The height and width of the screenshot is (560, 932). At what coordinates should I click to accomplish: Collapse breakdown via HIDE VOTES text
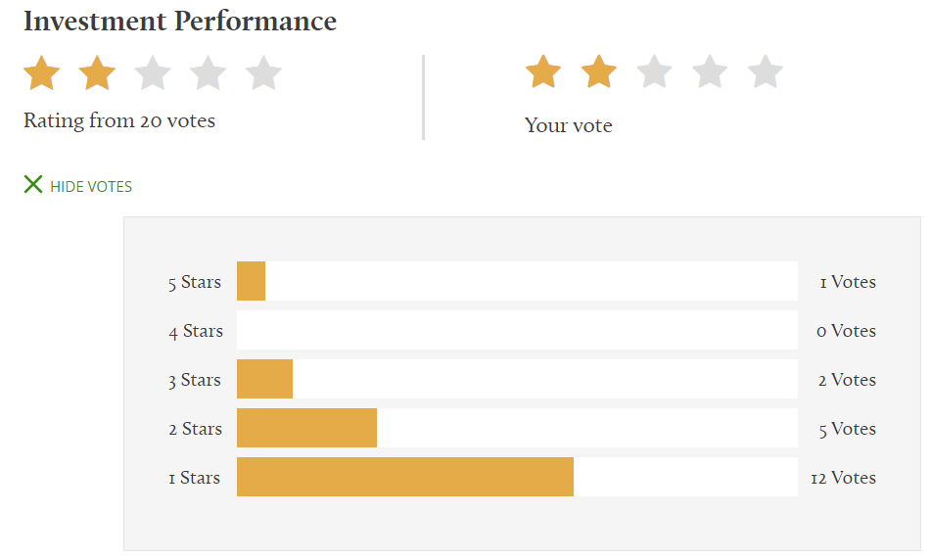coord(91,187)
